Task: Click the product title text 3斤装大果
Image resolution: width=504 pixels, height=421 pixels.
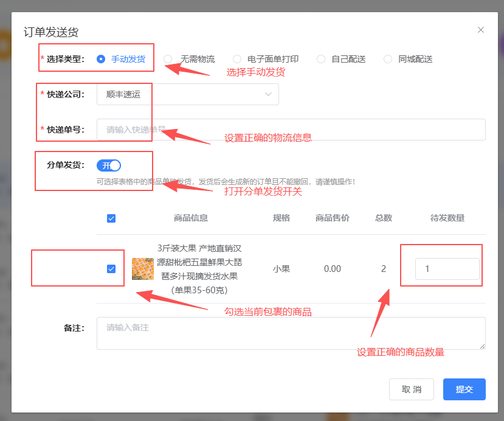Action: click(x=199, y=248)
